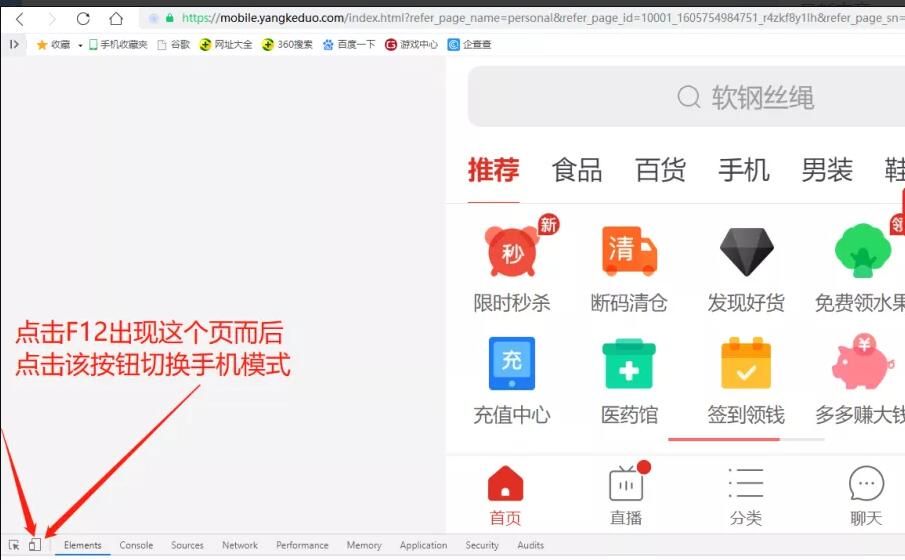Open 断码清仓 clearance truck icon
Viewport: 905px width, 560px height.
coord(629,251)
